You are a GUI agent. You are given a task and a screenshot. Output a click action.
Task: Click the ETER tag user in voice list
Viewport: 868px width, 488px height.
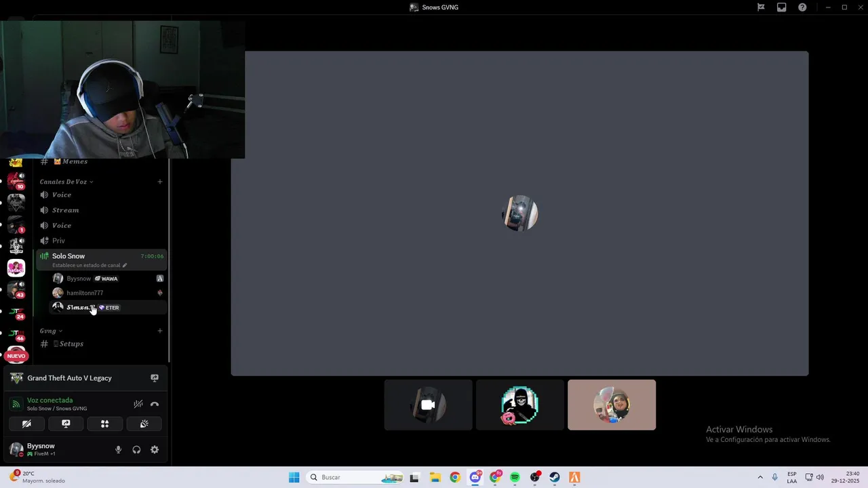point(108,308)
